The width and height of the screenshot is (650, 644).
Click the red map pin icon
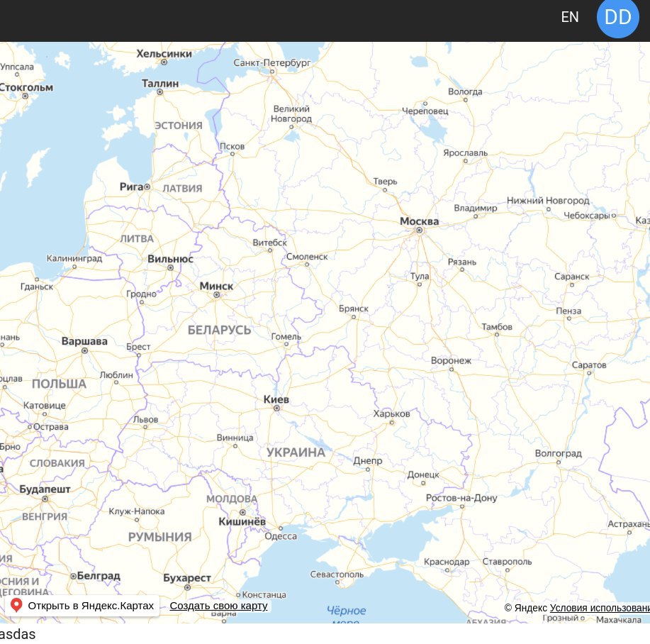pos(16,606)
